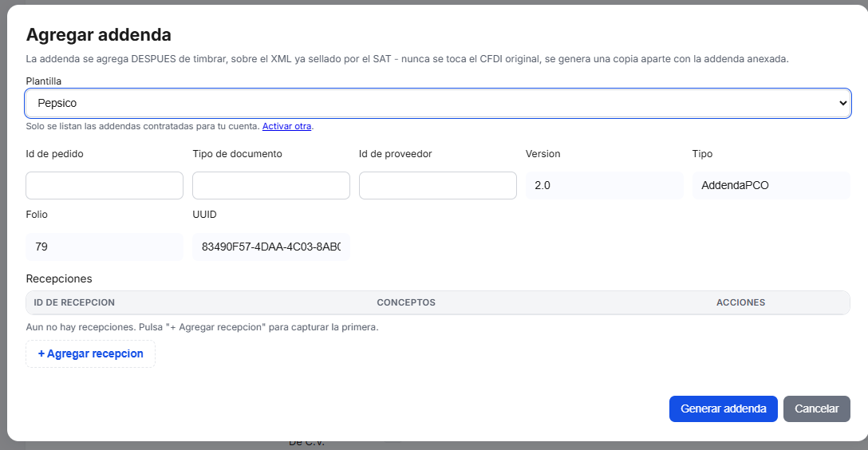Click the Recepciones section heading
The height and width of the screenshot is (450, 868).
(59, 279)
